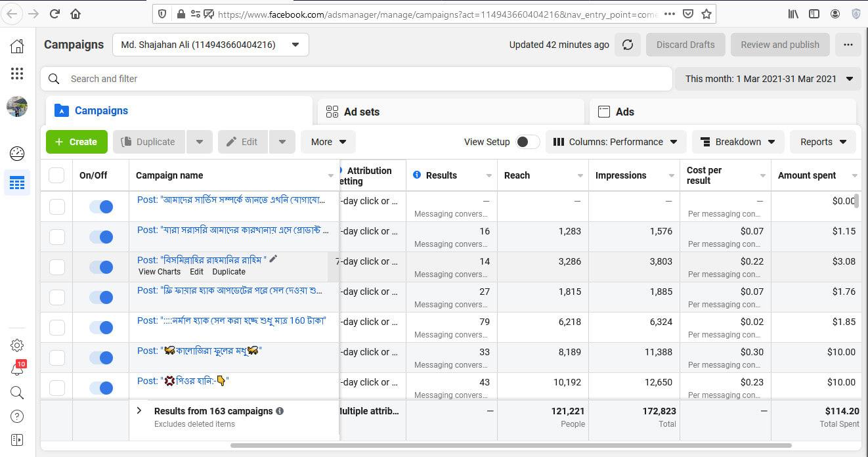
Task: Open the Columns: Performance dropdown
Action: click(615, 142)
